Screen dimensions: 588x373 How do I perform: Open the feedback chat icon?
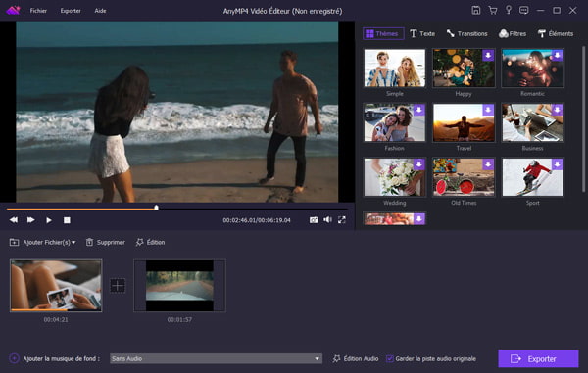(x=524, y=10)
